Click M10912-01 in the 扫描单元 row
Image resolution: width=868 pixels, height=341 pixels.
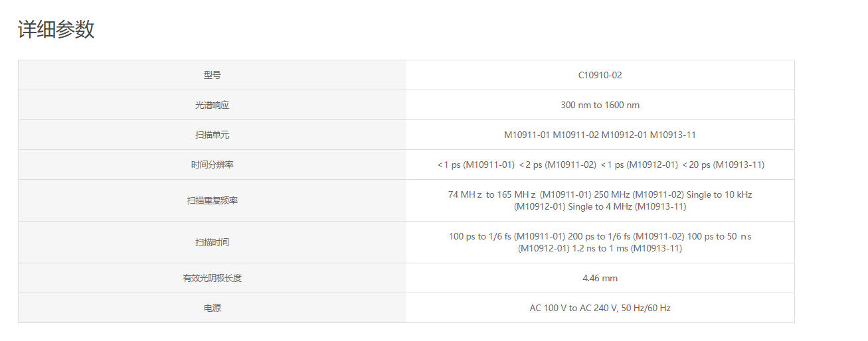624,135
